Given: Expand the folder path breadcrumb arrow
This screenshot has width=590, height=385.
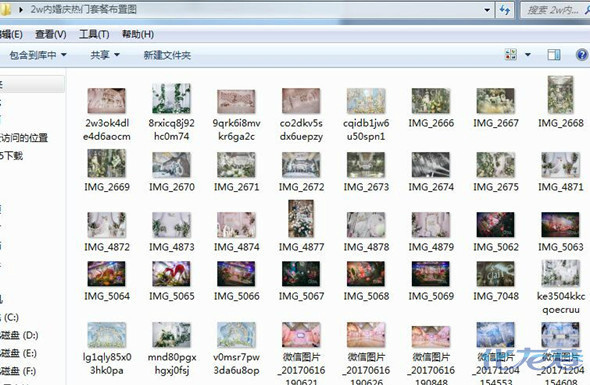Looking at the screenshot, I should tap(21, 10).
